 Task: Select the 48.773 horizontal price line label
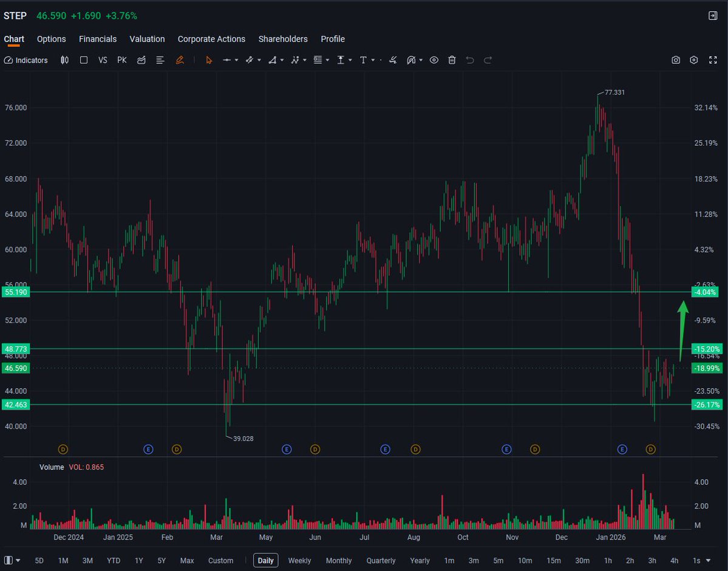coord(16,349)
